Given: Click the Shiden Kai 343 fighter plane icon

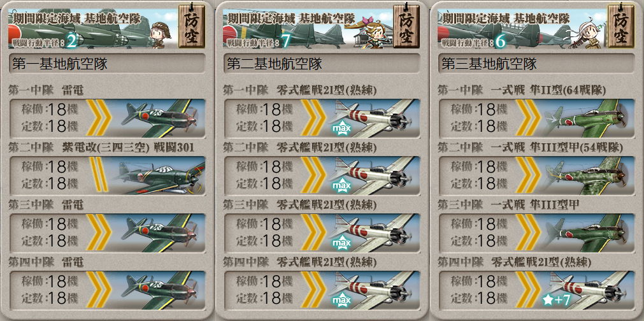Looking at the screenshot, I should (x=159, y=176).
